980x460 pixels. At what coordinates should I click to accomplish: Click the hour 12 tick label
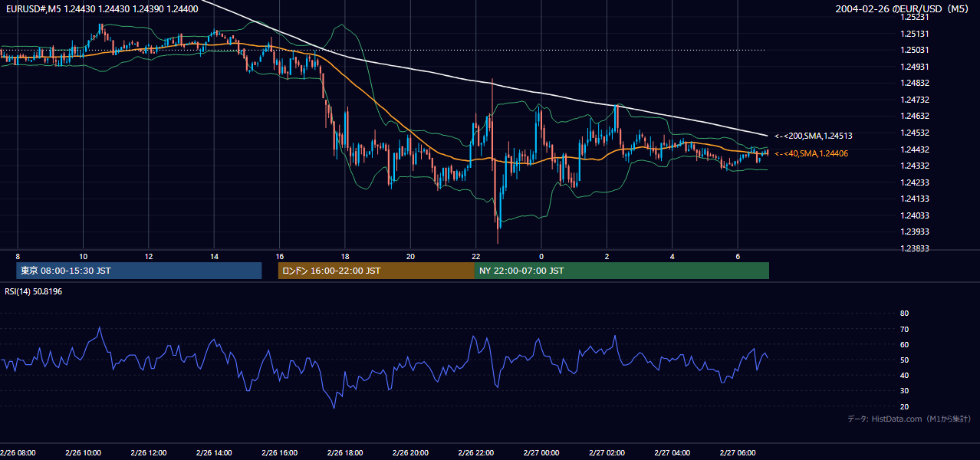point(148,256)
